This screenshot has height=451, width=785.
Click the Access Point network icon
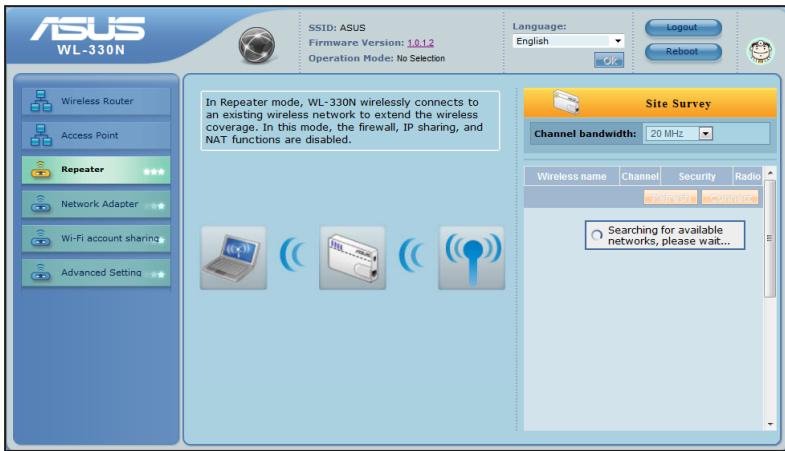(x=41, y=135)
